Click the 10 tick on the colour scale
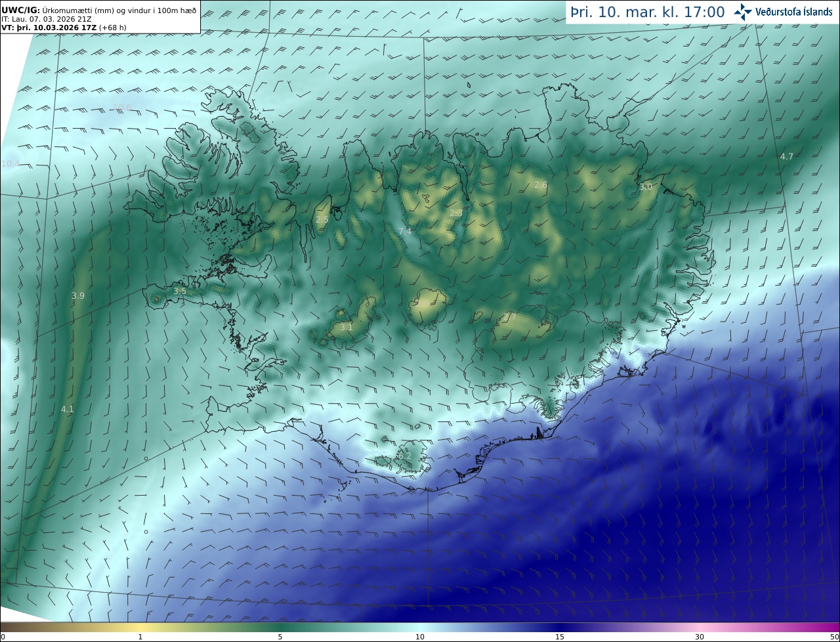 pyautogui.click(x=420, y=637)
